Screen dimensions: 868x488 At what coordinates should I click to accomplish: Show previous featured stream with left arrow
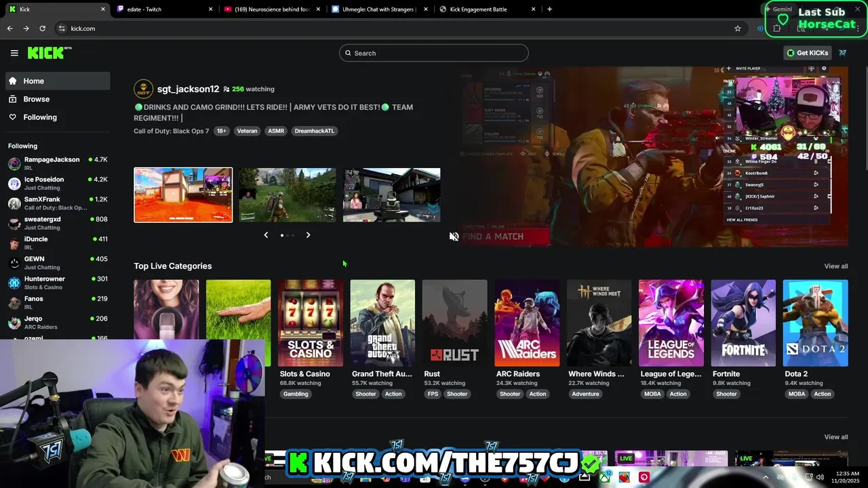(x=266, y=235)
